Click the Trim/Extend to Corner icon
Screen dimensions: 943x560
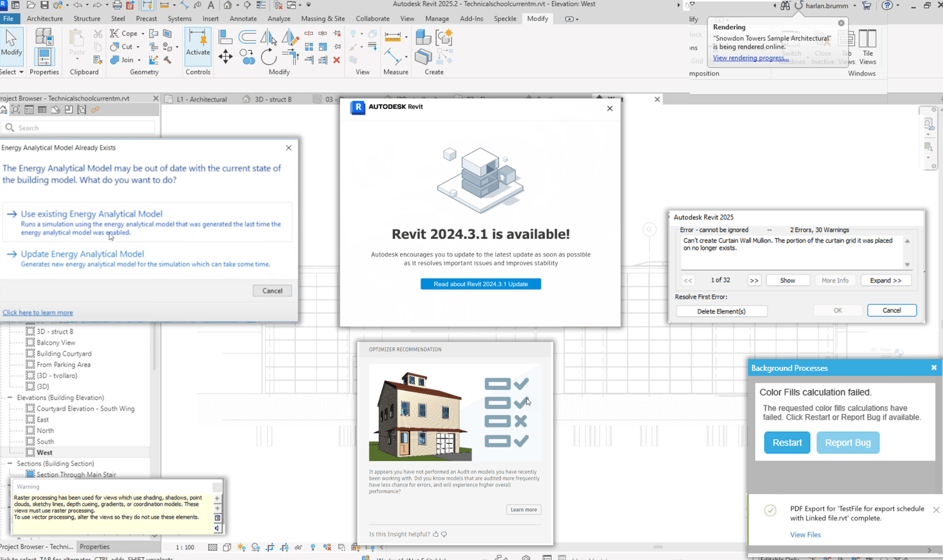[290, 56]
